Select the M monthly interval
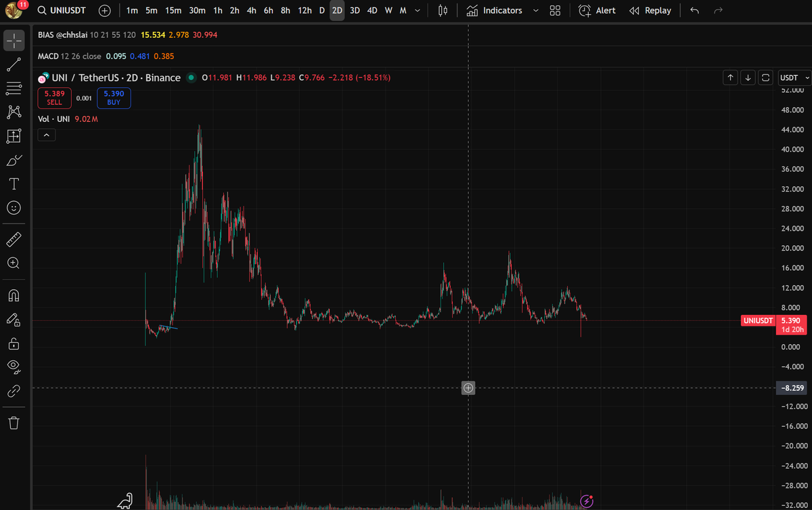This screenshot has width=812, height=510. click(x=403, y=11)
